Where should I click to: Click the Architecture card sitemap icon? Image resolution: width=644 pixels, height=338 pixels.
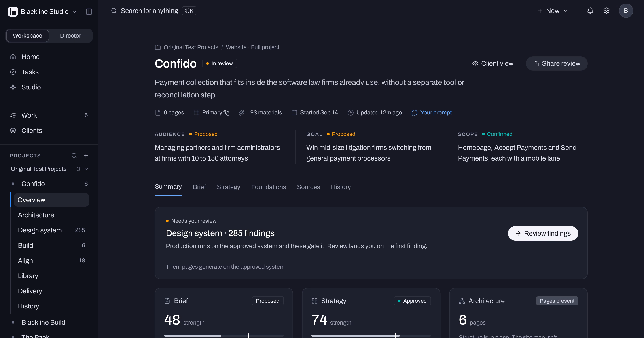462,301
